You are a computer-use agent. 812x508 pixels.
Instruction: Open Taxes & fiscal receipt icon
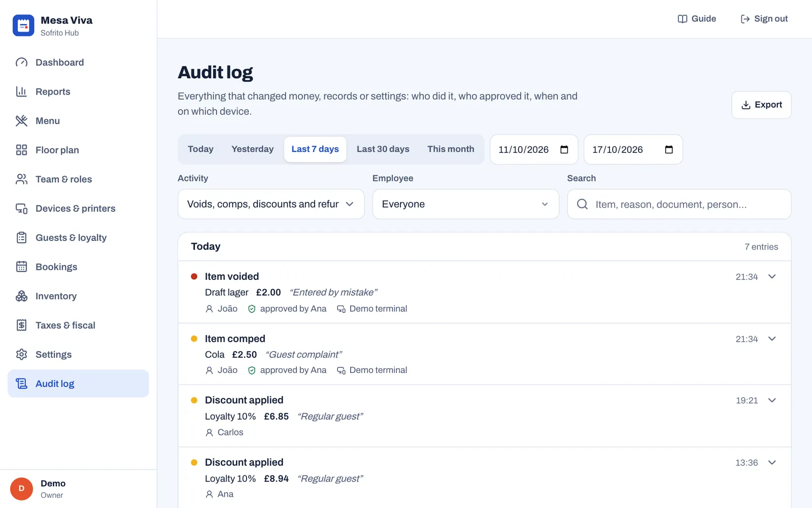point(21,325)
